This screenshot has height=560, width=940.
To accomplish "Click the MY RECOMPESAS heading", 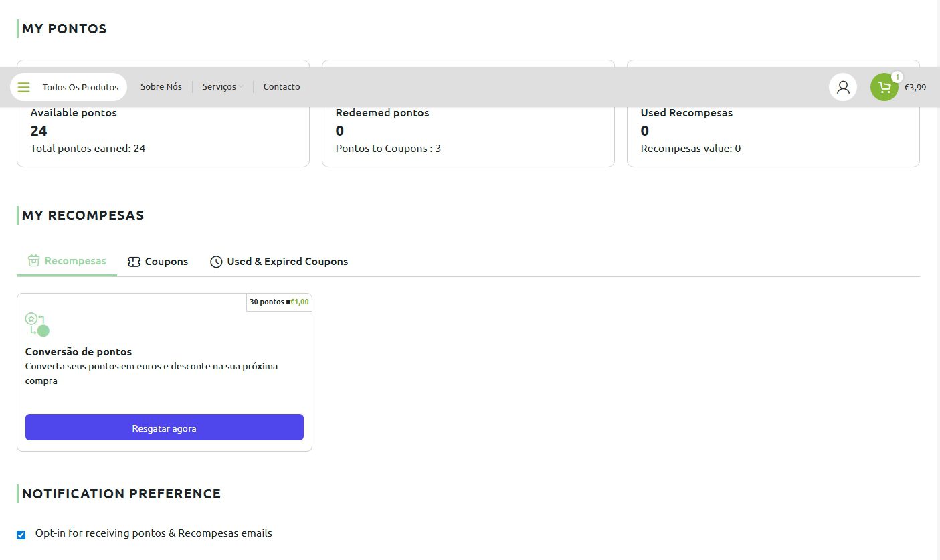I will (x=83, y=215).
